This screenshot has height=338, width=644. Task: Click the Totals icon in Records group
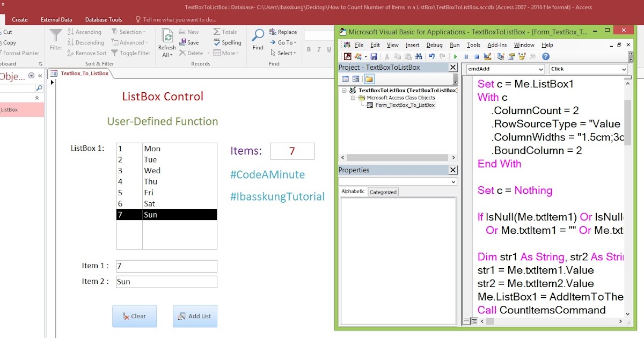[x=225, y=32]
